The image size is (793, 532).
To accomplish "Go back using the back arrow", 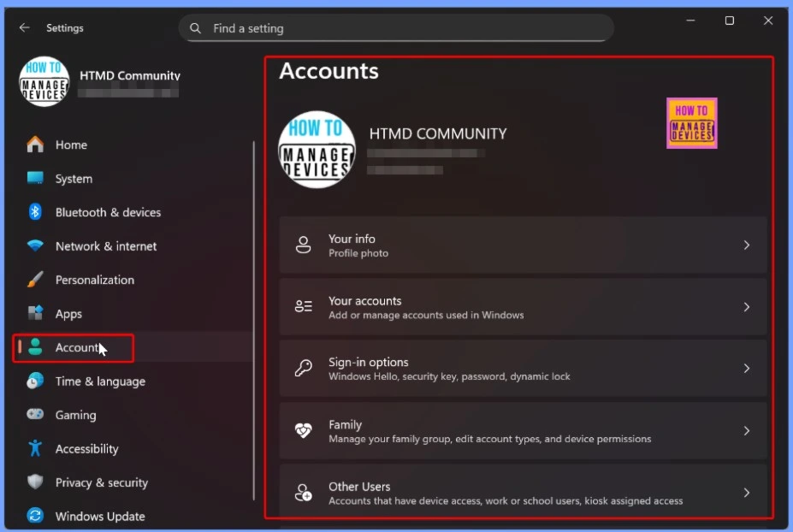I will (24, 28).
